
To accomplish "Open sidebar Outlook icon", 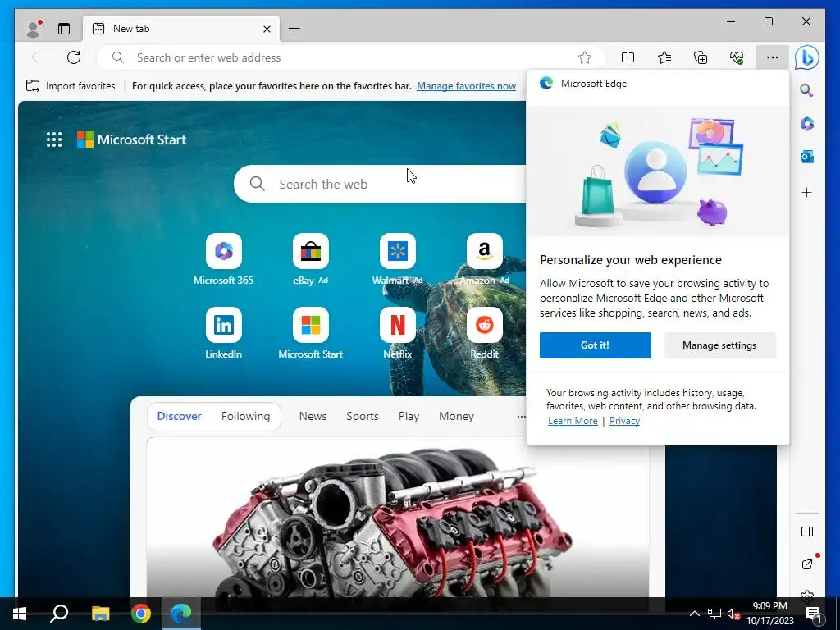I will tap(807, 157).
